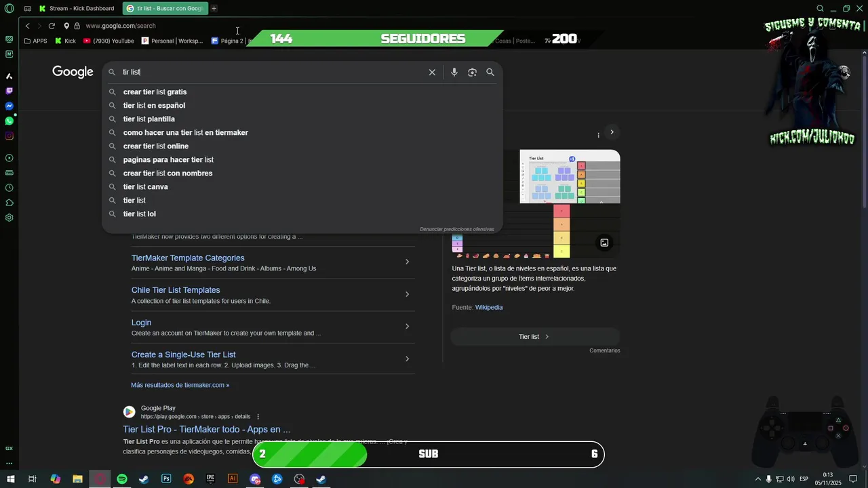The width and height of the screenshot is (868, 488).
Task: Show Más resultados de tiermaker.com
Action: [x=180, y=385]
